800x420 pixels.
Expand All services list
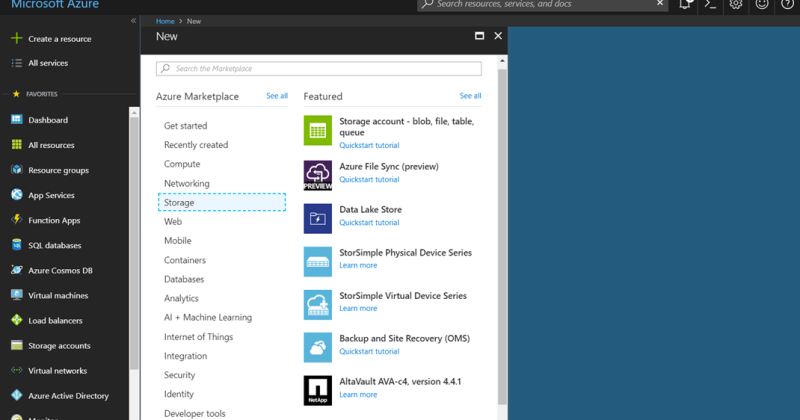coord(48,63)
